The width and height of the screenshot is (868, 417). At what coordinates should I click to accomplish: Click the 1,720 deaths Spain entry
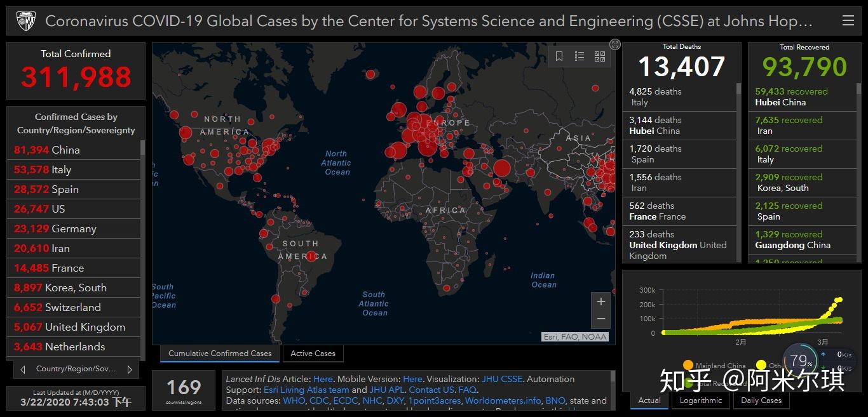680,154
